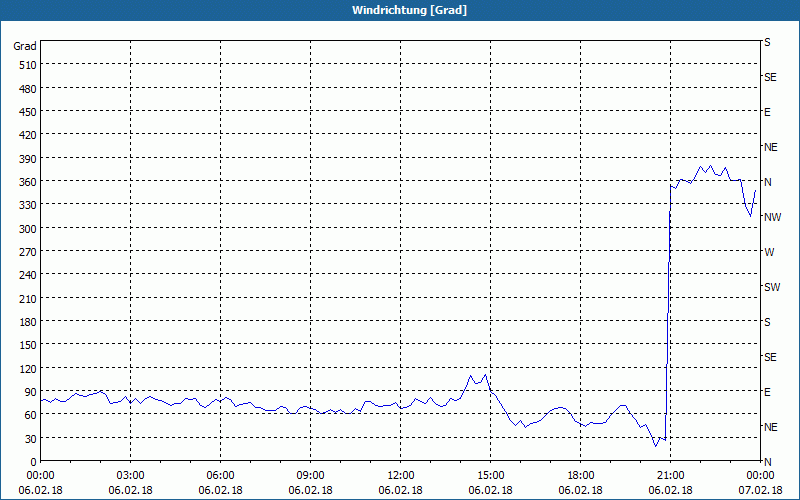
Task: Click the 330 y-axis label
Action: coord(28,205)
